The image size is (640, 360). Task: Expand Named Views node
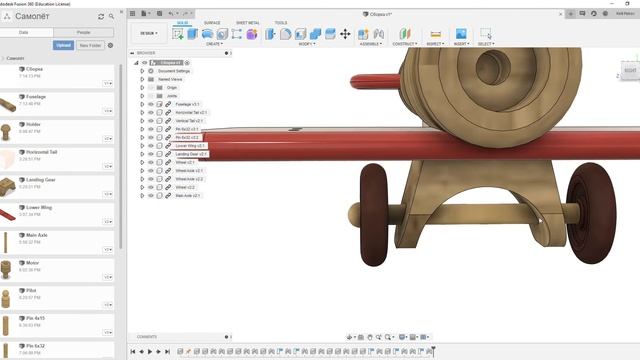click(x=142, y=79)
